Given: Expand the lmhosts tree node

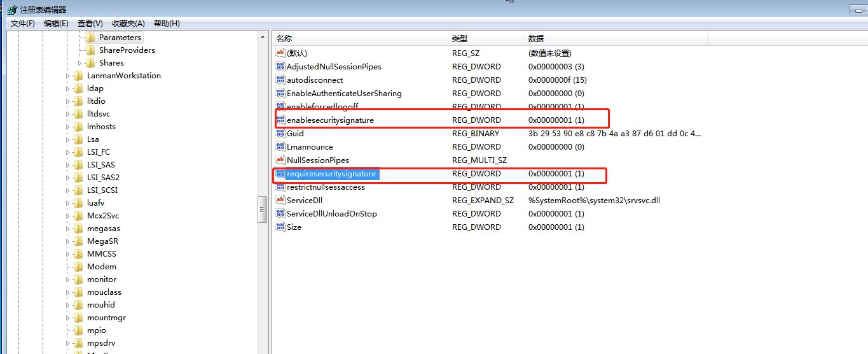Looking at the screenshot, I should [x=69, y=127].
